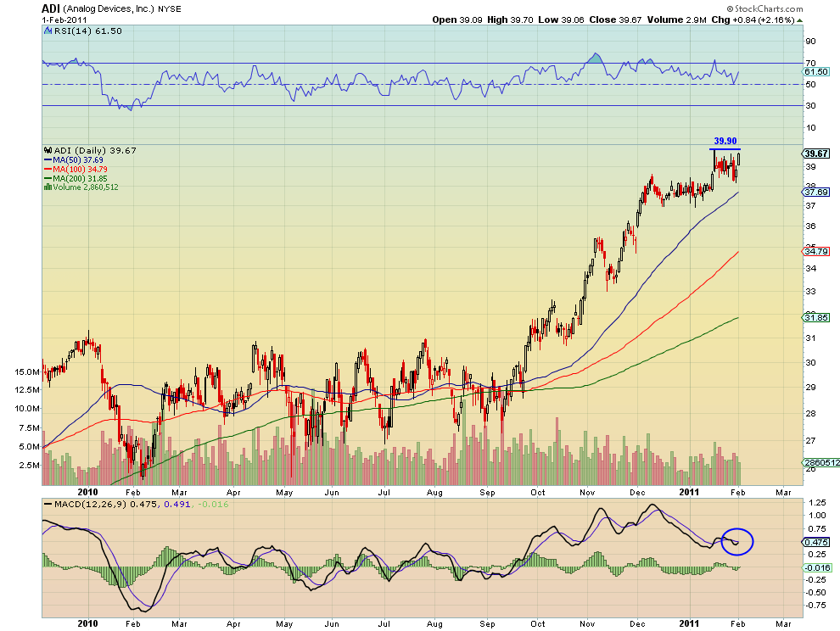Click the StockCharts.com watermark text
840x631 pixels.
765,8
